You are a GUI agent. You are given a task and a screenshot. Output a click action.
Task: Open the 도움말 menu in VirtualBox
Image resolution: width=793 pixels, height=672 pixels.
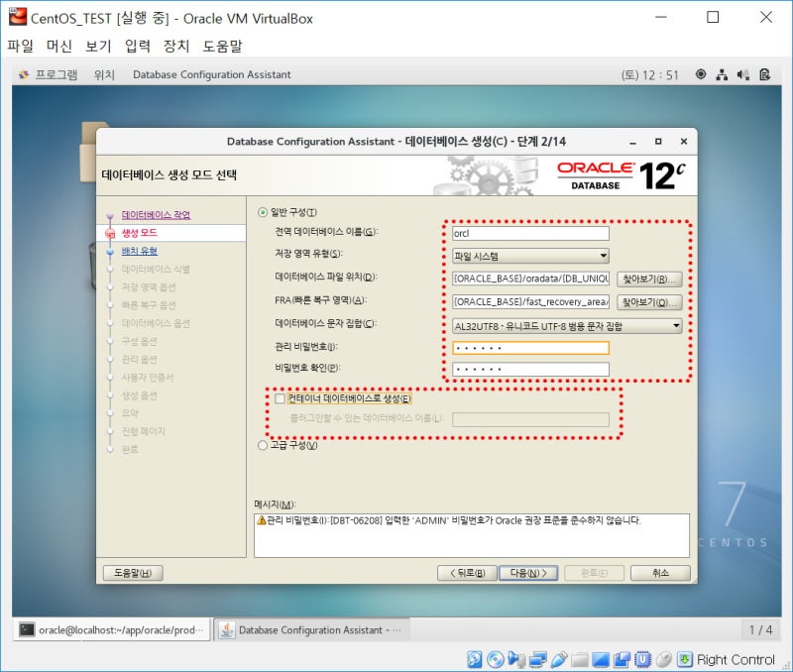click(222, 46)
